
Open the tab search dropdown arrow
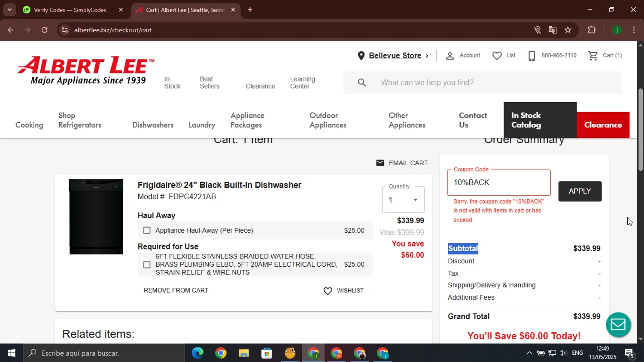pos(9,10)
